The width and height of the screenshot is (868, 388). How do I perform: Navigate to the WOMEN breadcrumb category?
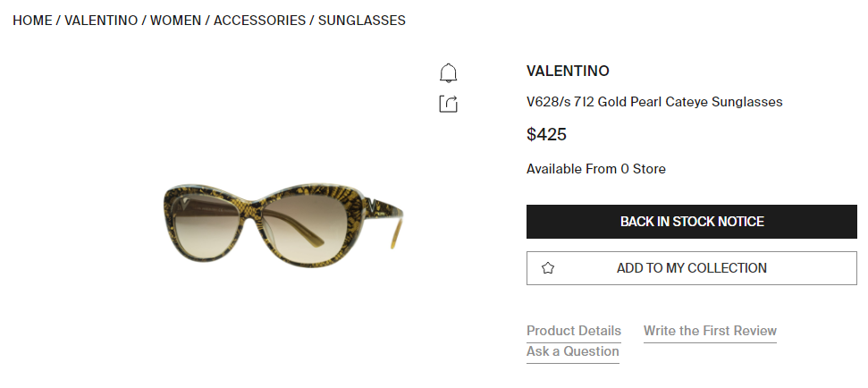[x=175, y=20]
